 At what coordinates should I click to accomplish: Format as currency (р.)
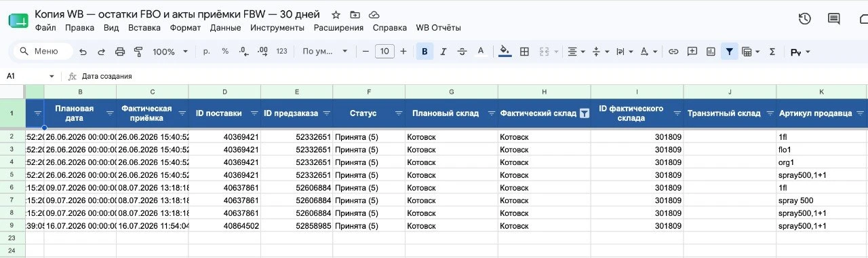click(x=206, y=51)
